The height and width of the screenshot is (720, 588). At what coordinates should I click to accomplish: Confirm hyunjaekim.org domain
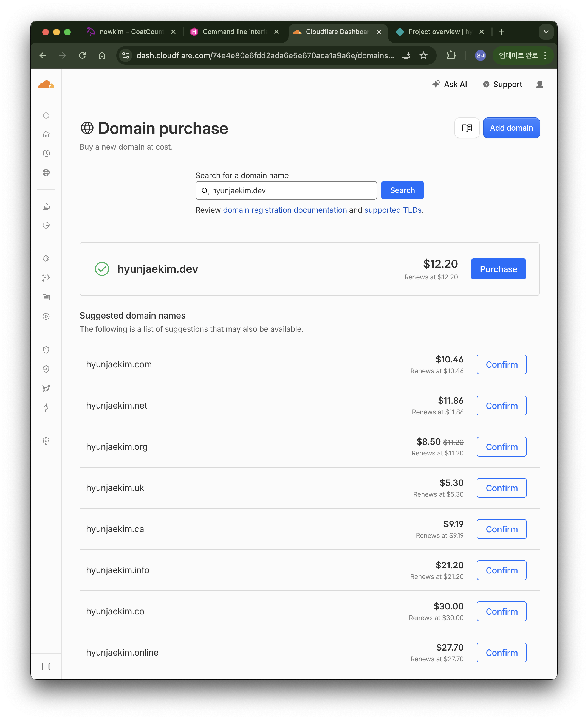[501, 447]
